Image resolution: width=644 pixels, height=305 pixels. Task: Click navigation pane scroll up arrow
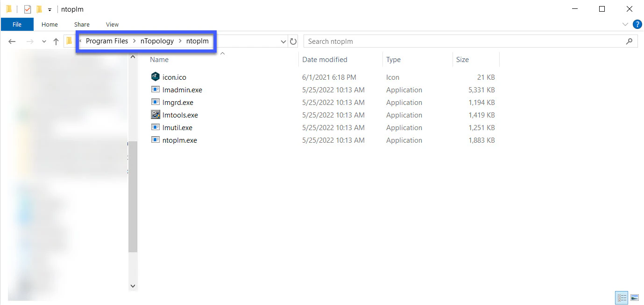[133, 57]
